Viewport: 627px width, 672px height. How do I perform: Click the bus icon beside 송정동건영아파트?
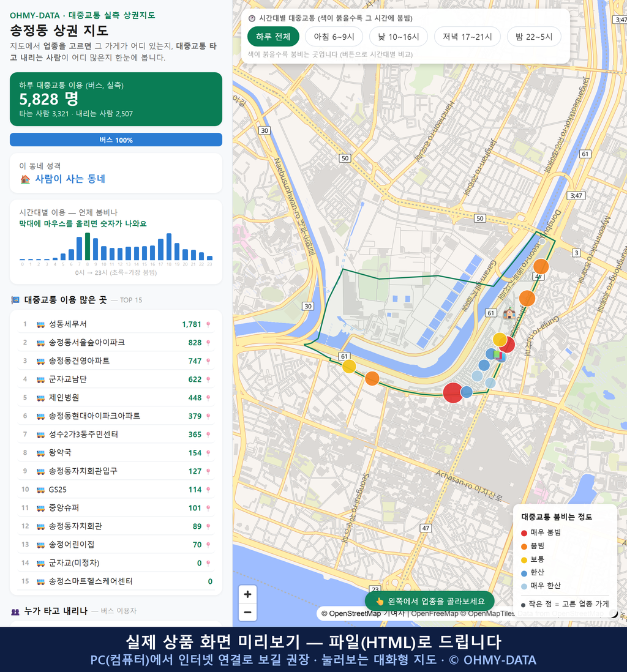point(40,361)
